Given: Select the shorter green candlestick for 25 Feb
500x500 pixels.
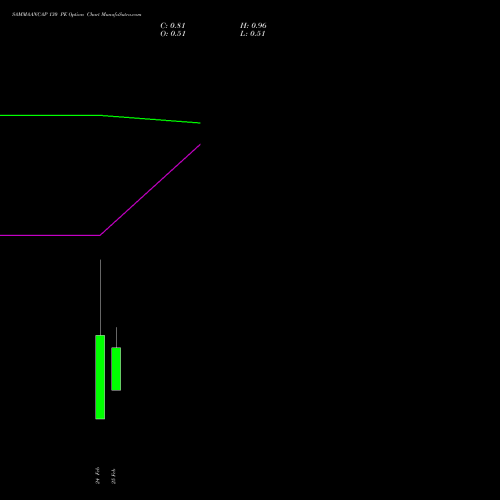Looking at the screenshot, I should [116, 369].
